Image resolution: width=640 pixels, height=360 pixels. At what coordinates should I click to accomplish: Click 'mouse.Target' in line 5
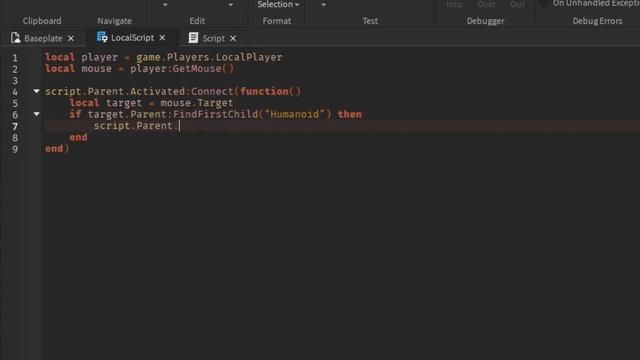point(197,103)
